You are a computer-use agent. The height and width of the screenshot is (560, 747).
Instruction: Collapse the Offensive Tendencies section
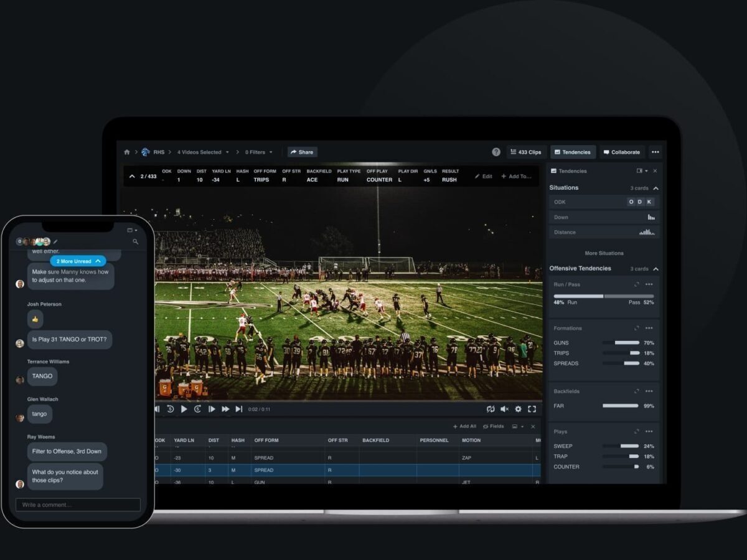pyautogui.click(x=657, y=269)
